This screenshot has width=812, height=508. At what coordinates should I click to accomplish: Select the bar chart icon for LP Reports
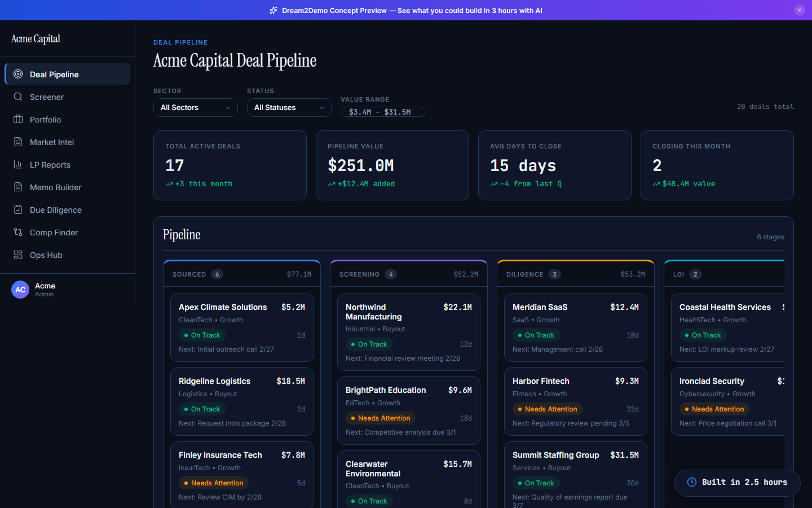pyautogui.click(x=17, y=164)
